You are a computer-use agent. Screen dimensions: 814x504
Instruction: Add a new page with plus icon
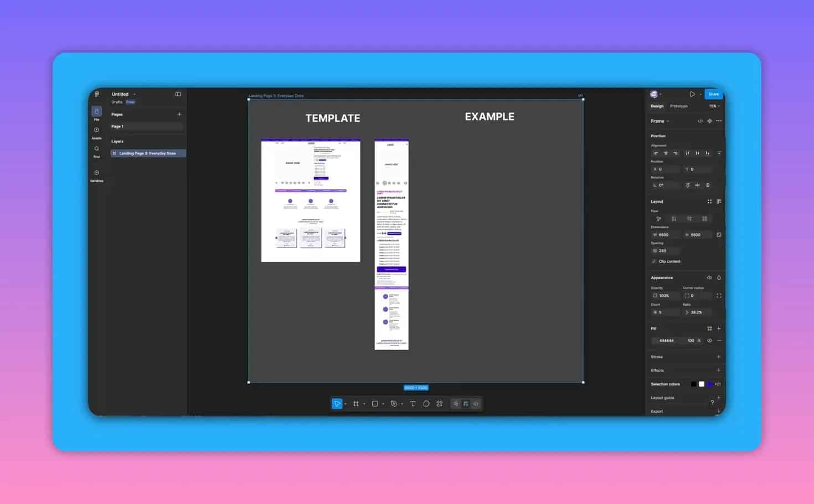click(x=179, y=114)
